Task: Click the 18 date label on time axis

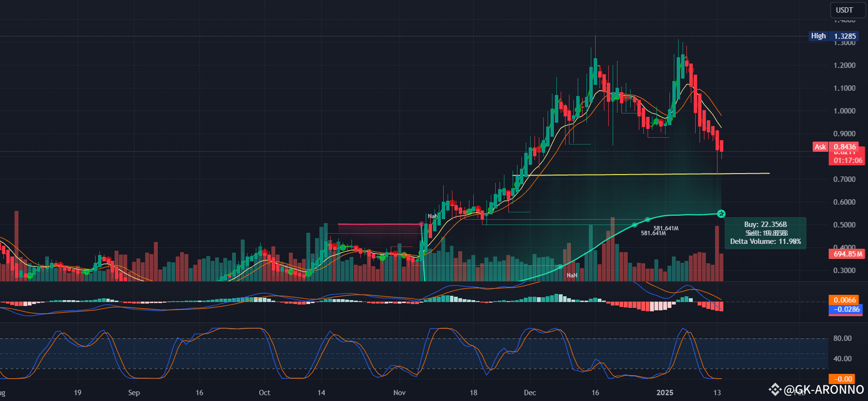Action: 474,393
